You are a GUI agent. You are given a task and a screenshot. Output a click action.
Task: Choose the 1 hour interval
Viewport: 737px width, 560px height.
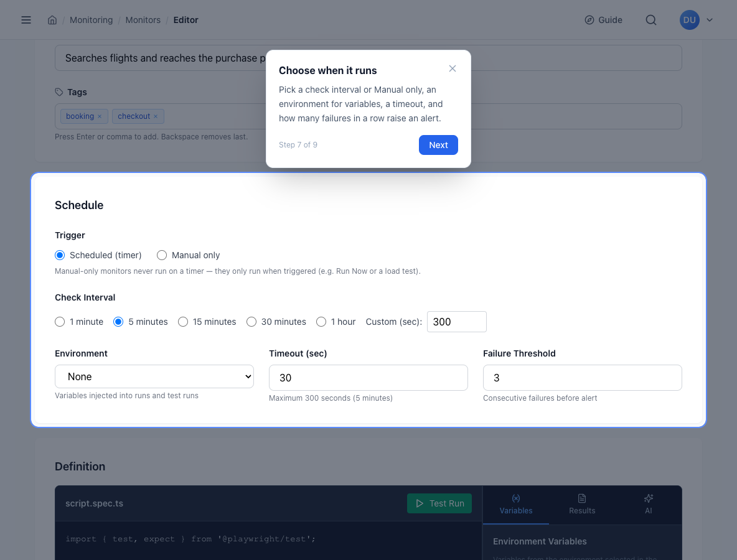(321, 322)
